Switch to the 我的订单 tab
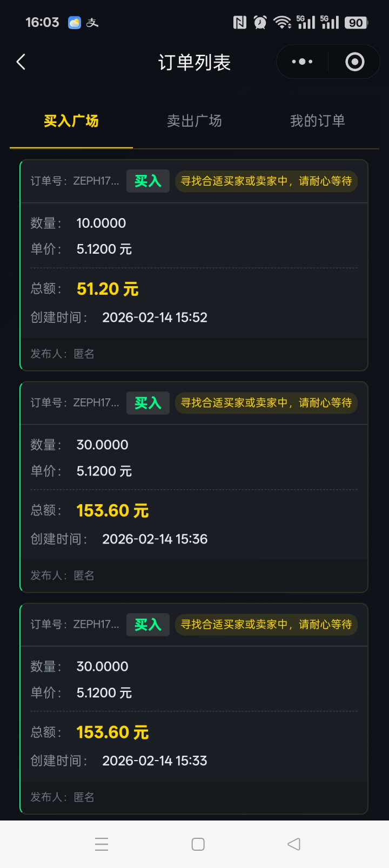The image size is (389, 868). 317,121
